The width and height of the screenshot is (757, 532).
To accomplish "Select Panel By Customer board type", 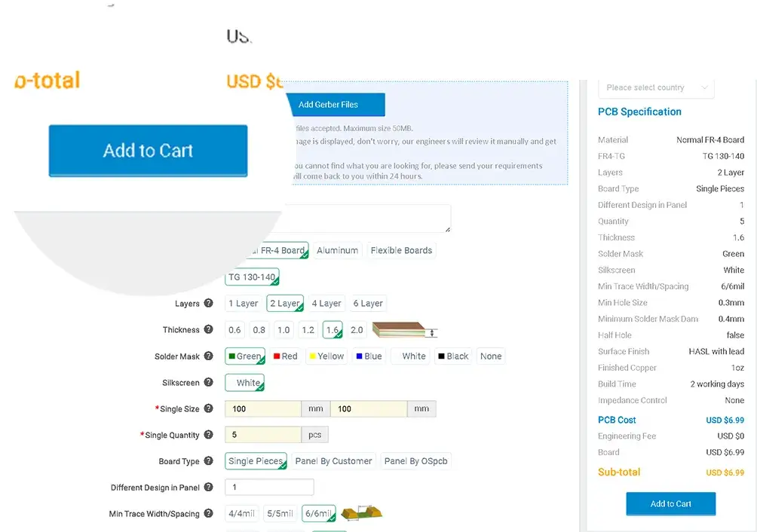I will [x=333, y=461].
